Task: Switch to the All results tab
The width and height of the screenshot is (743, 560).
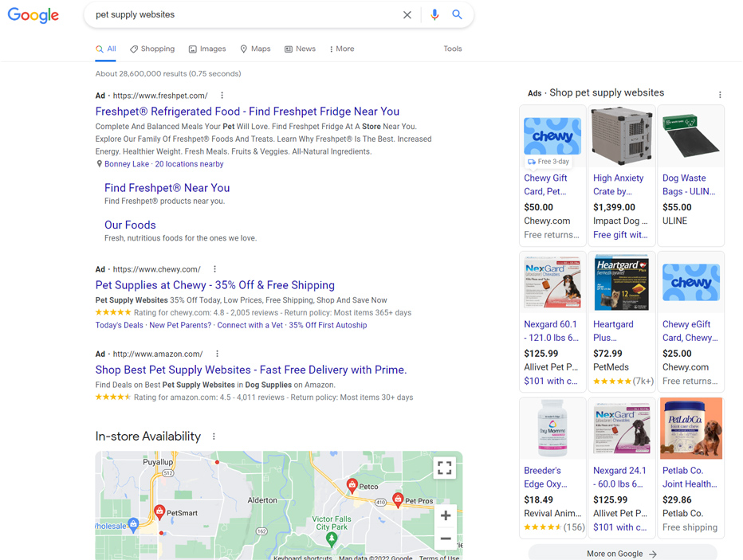Action: pos(106,49)
